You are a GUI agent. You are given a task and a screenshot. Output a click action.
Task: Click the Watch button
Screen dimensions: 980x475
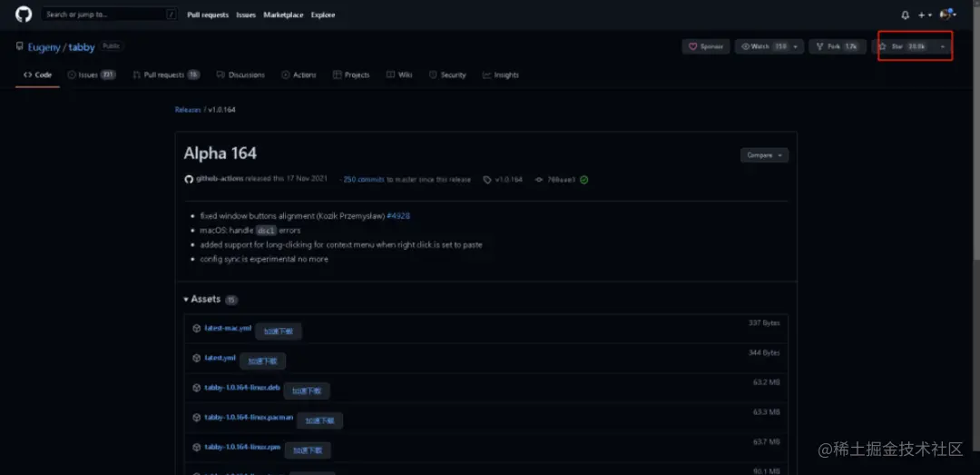[x=762, y=46]
